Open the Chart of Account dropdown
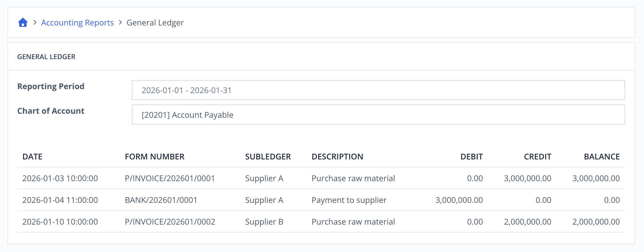Image resolution: width=644 pixels, height=252 pixels. (378, 115)
